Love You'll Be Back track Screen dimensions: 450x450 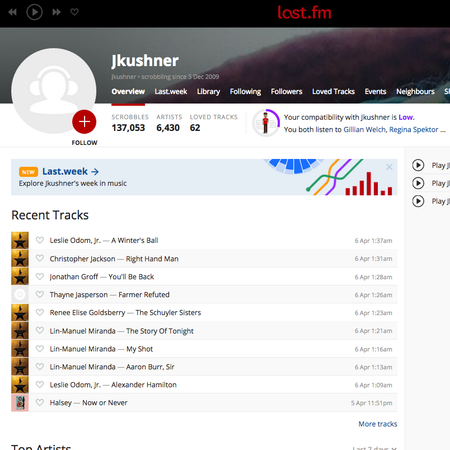(x=40, y=276)
